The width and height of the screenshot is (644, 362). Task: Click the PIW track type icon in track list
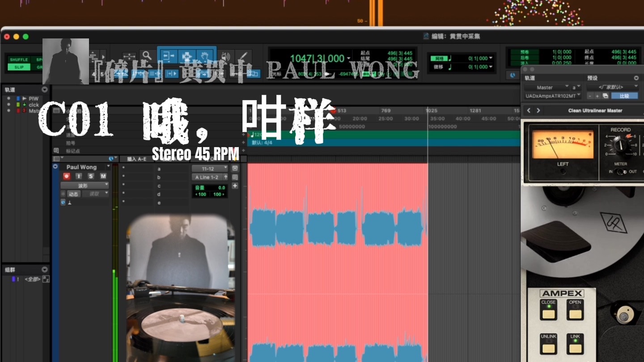pyautogui.click(x=24, y=99)
